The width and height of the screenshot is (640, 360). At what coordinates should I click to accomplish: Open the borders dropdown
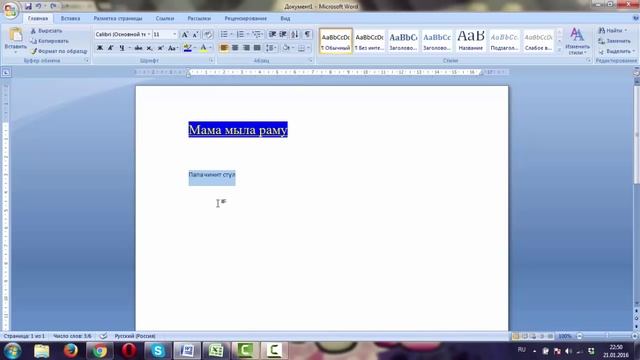point(308,48)
